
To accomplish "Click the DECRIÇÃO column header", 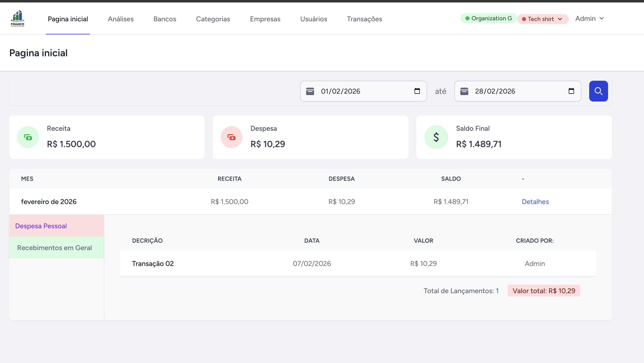I will tap(147, 241).
